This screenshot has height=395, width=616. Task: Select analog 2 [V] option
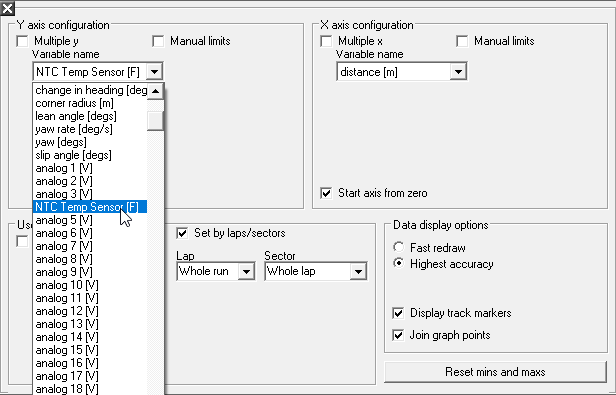click(x=90, y=181)
